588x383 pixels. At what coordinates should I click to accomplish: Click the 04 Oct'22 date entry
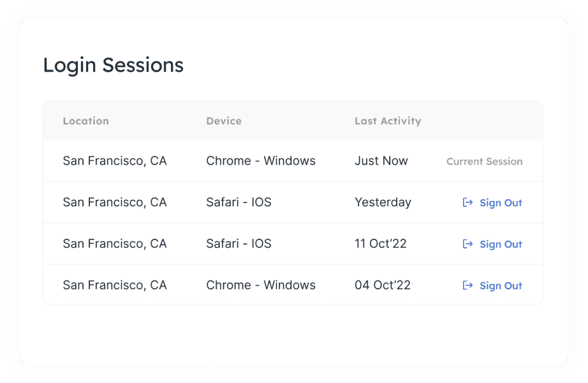click(382, 285)
